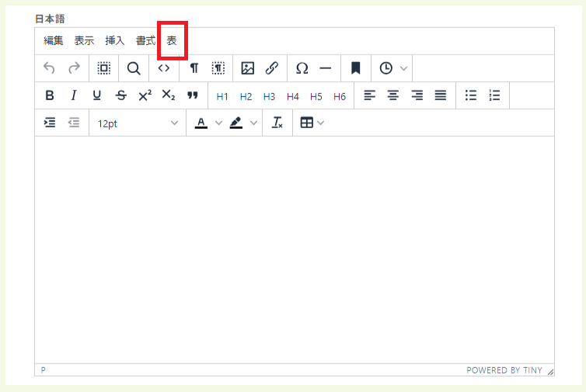
Task: Apply the H1 heading button
Action: tap(222, 96)
